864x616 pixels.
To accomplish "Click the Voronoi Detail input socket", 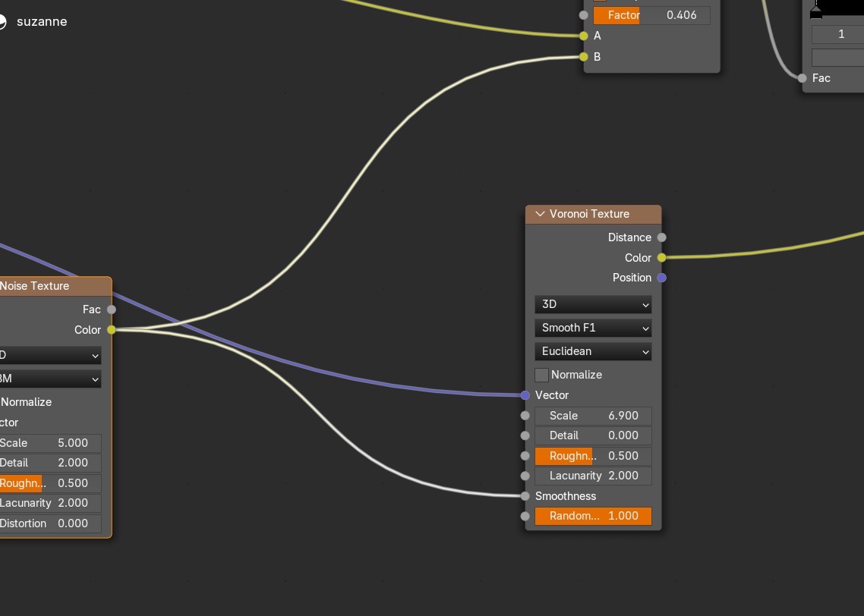I will pos(525,435).
